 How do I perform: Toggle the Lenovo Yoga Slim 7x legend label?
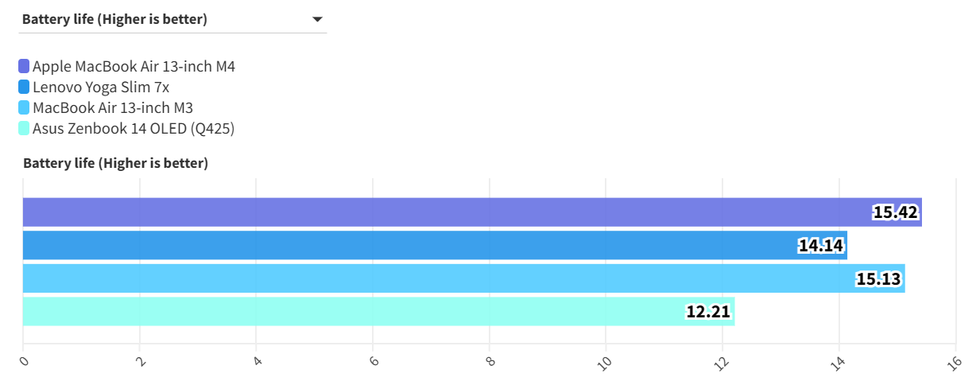pyautogui.click(x=101, y=87)
